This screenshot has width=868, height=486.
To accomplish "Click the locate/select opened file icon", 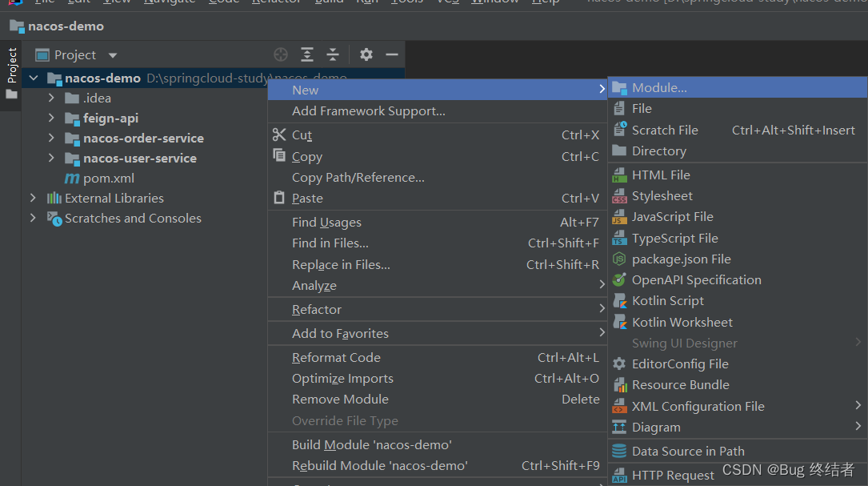I will click(281, 54).
